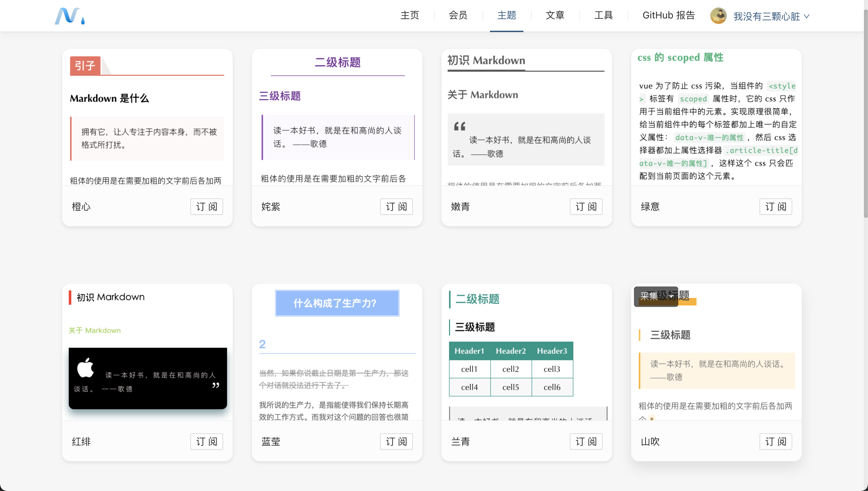Toggle 会员 navigation item
This screenshot has height=491, width=868.
click(x=457, y=15)
